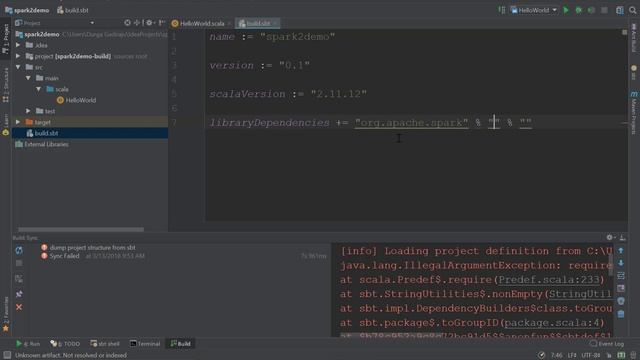Jump down with the down arrow icon in console
This screenshot has width=640, height=360.
click(x=621, y=263)
